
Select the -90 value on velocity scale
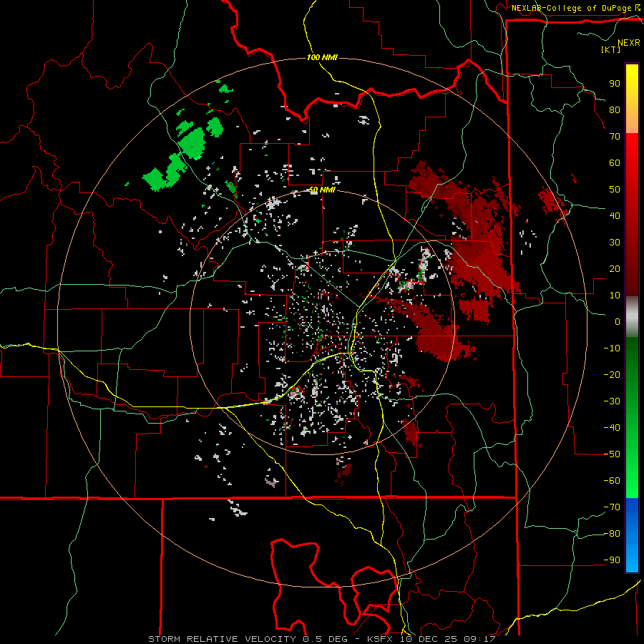pos(612,560)
